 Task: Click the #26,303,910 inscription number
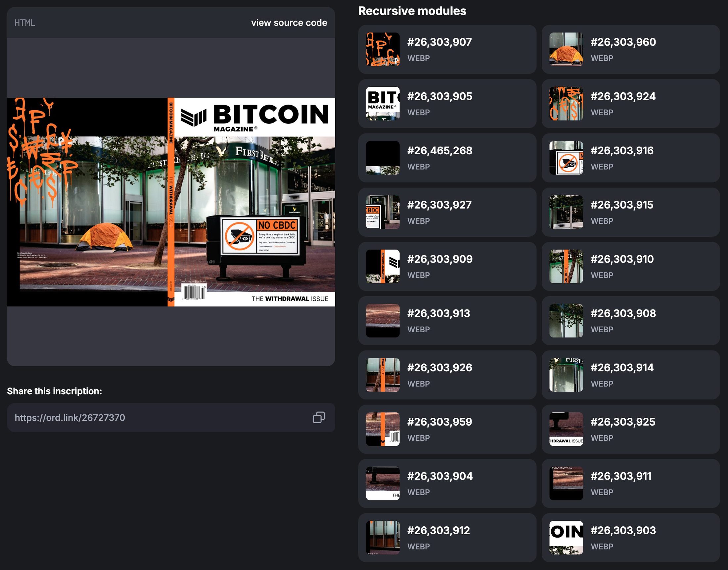pyautogui.click(x=622, y=259)
